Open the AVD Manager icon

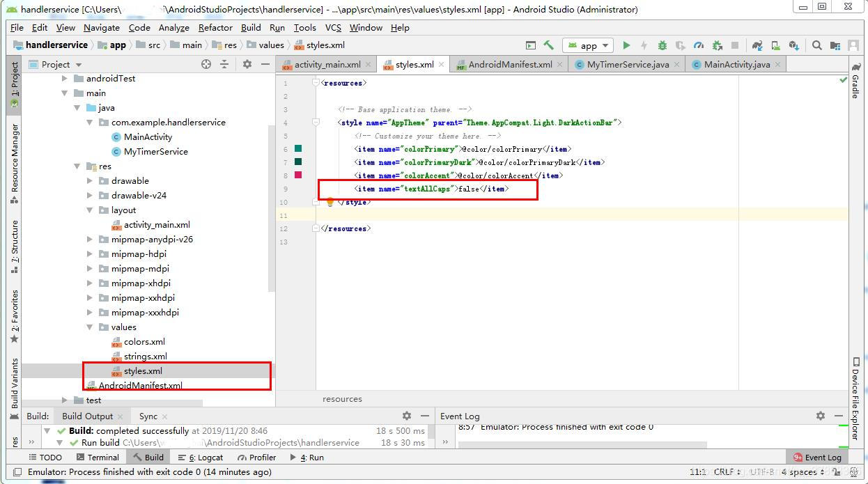click(775, 45)
